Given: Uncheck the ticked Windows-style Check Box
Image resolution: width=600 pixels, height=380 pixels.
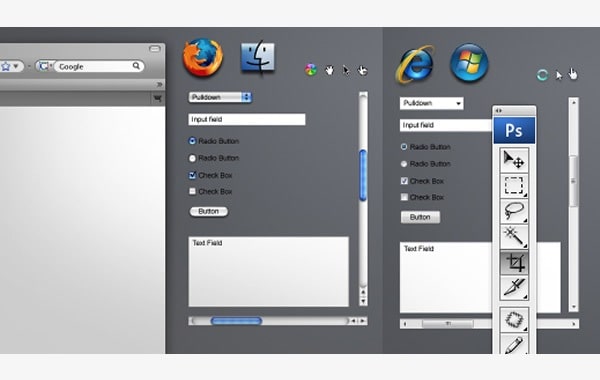Looking at the screenshot, I should point(404,181).
